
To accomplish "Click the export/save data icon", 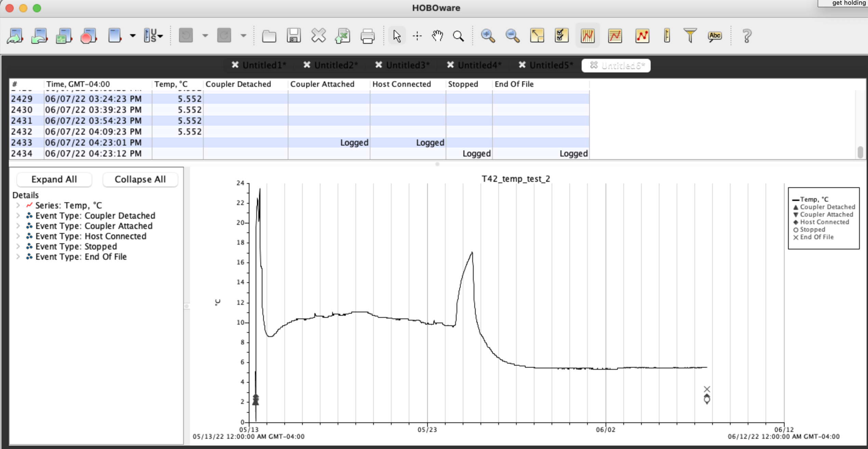I will pos(342,36).
